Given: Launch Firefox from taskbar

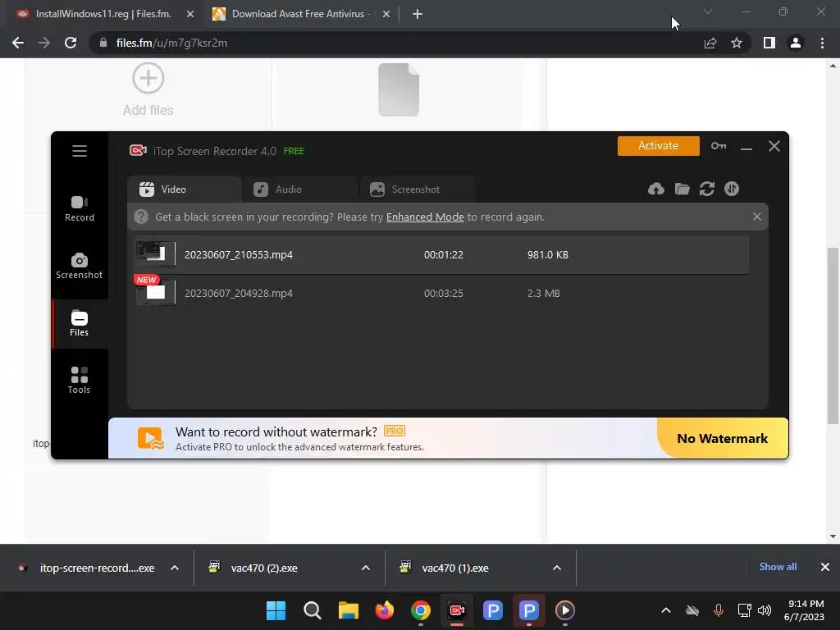Looking at the screenshot, I should point(384,610).
